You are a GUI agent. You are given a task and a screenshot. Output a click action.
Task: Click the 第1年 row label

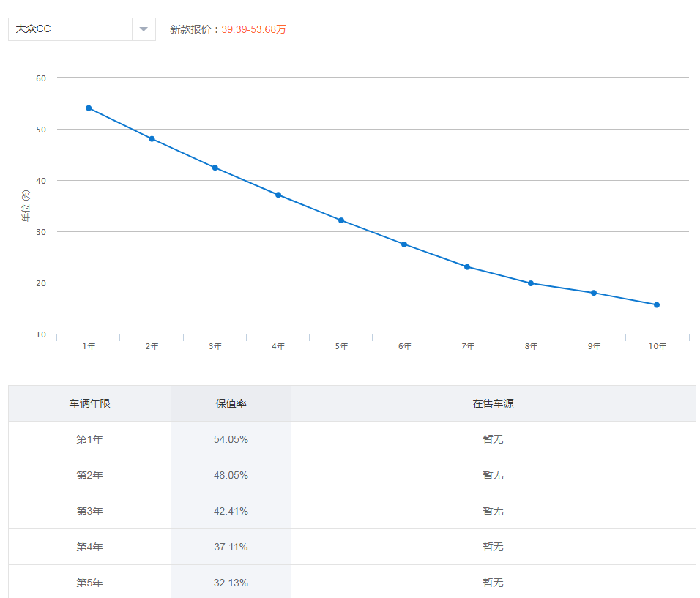(x=90, y=439)
